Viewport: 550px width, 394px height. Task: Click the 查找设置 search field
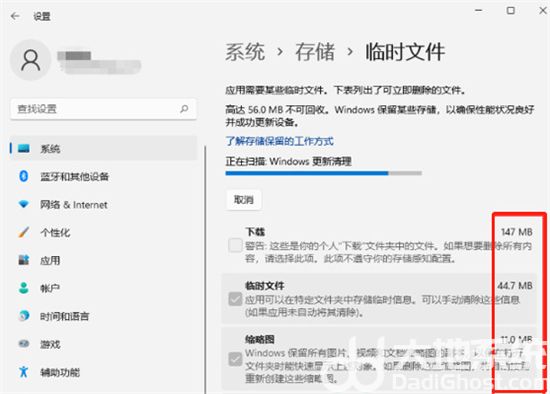pos(103,109)
